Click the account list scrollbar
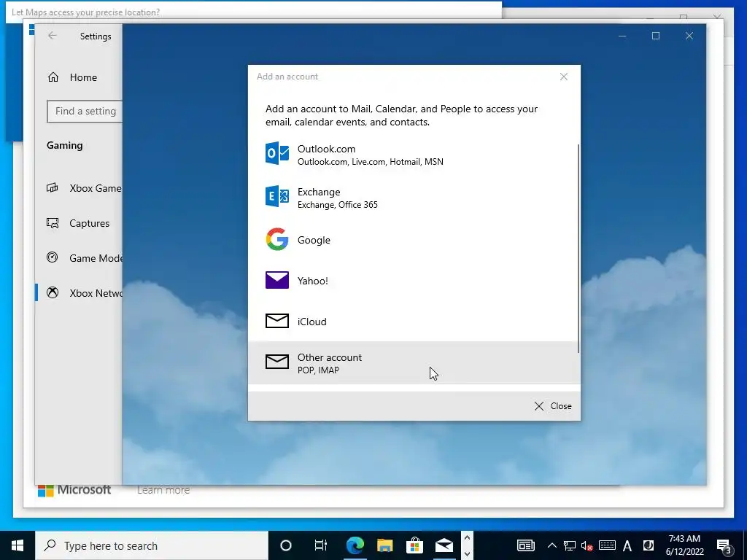 pyautogui.click(x=578, y=248)
